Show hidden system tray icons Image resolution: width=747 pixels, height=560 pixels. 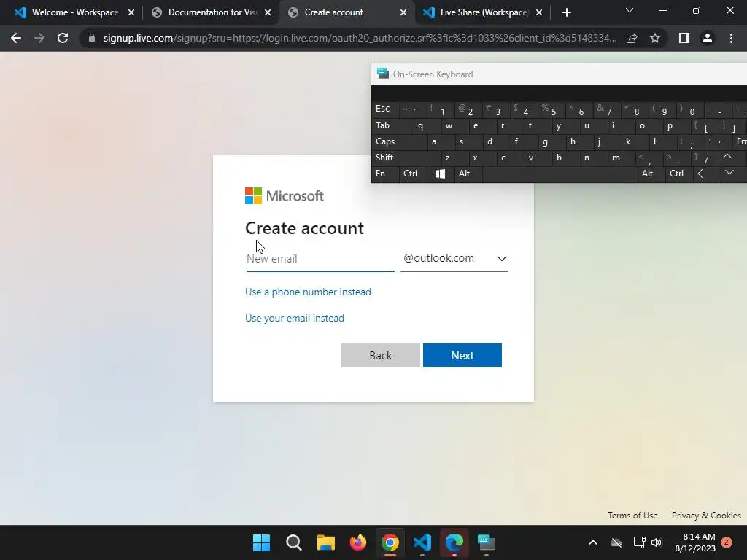[593, 542]
